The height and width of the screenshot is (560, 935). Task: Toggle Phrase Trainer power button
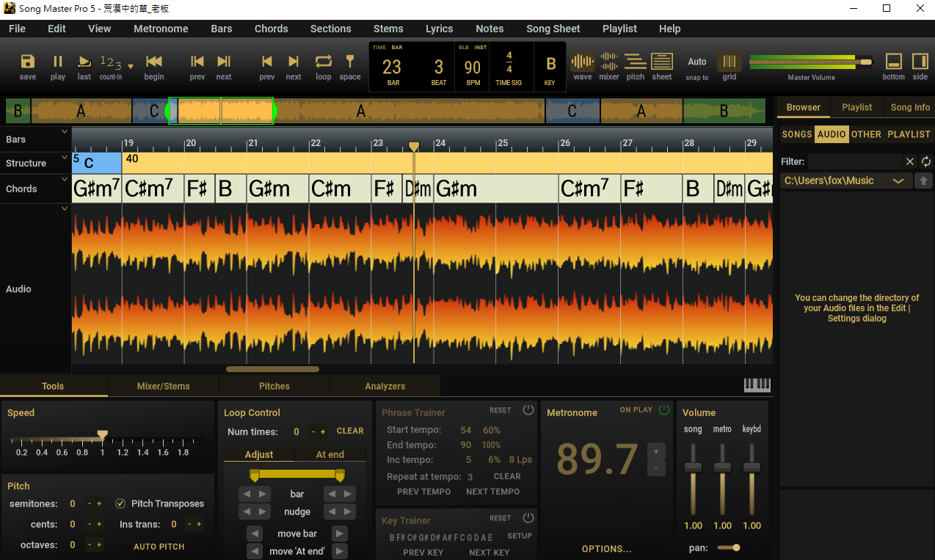pyautogui.click(x=528, y=410)
